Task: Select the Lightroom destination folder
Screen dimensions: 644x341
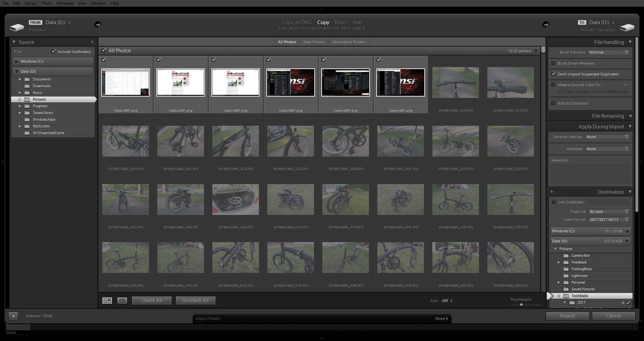Action: pos(579,276)
